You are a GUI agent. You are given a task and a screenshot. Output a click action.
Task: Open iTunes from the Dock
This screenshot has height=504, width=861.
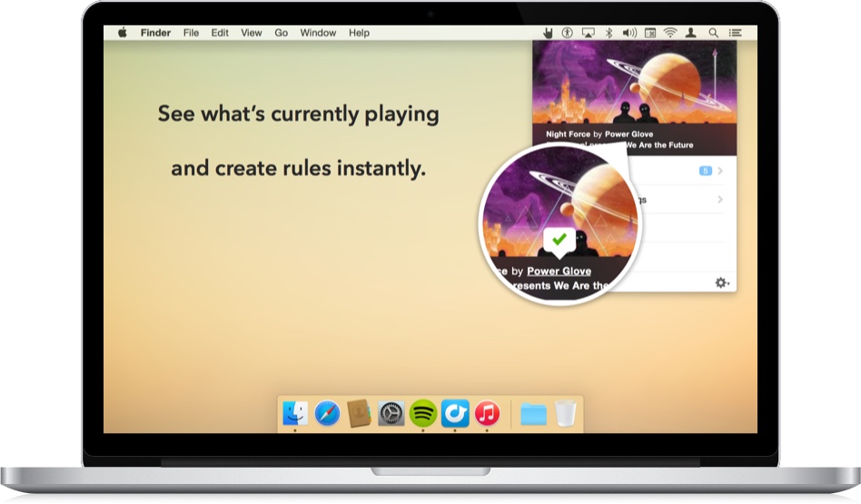click(x=487, y=413)
